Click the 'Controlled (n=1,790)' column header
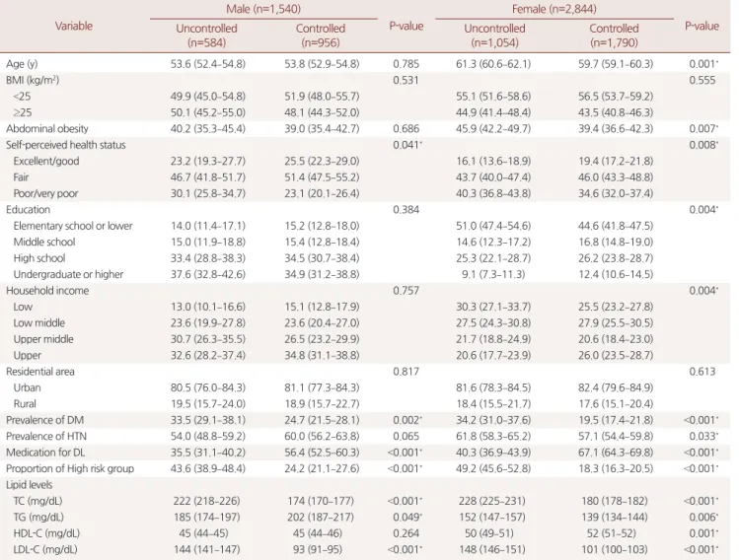This screenshot has height=560, width=739. pos(614,35)
